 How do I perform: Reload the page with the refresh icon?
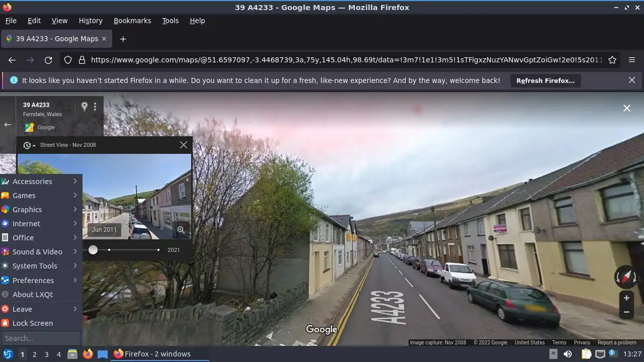tap(48, 60)
